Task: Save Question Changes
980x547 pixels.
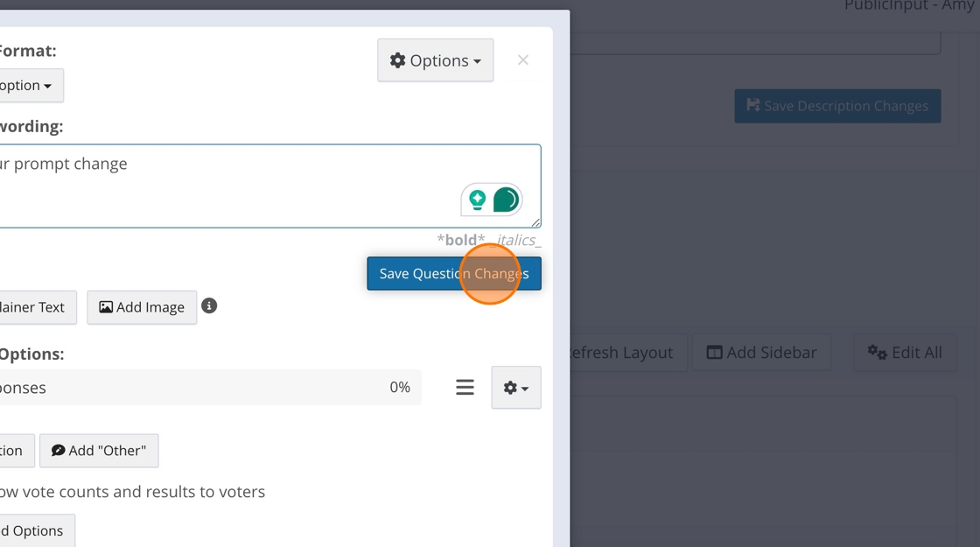Action: point(453,274)
